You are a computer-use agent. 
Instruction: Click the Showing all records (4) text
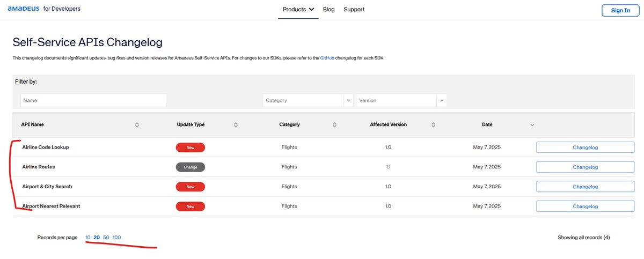tap(584, 237)
